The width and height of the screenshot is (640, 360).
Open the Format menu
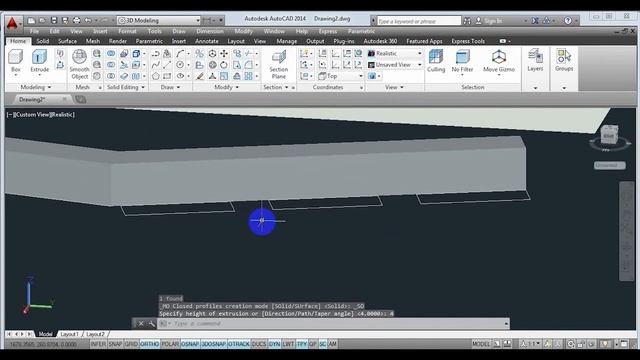pyautogui.click(x=127, y=31)
